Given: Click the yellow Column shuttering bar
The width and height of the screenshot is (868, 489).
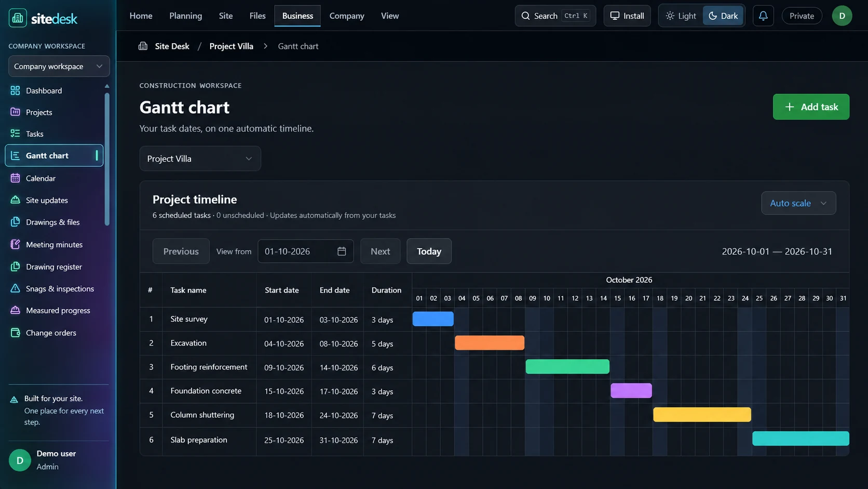Looking at the screenshot, I should click(702, 414).
